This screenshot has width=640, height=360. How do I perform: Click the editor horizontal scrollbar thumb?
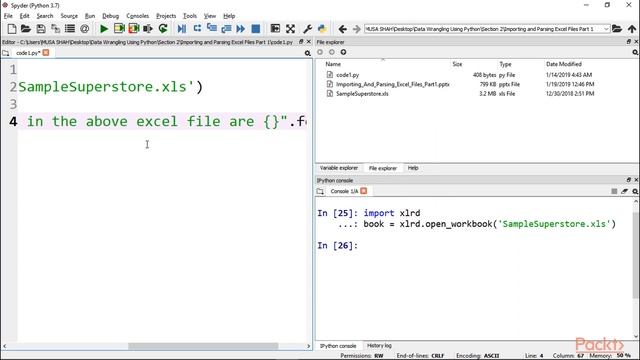[203, 346]
